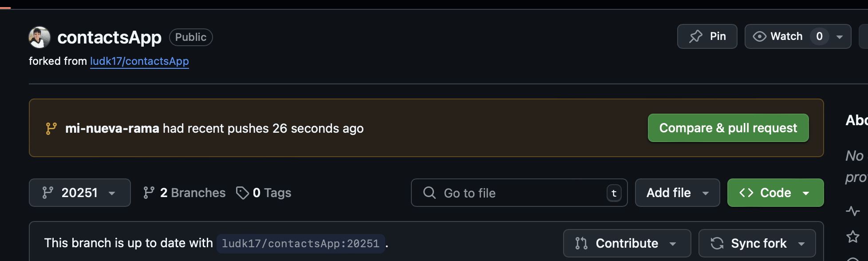Open the green Code dropdown
Screen dimensions: 868x261
[x=775, y=193]
